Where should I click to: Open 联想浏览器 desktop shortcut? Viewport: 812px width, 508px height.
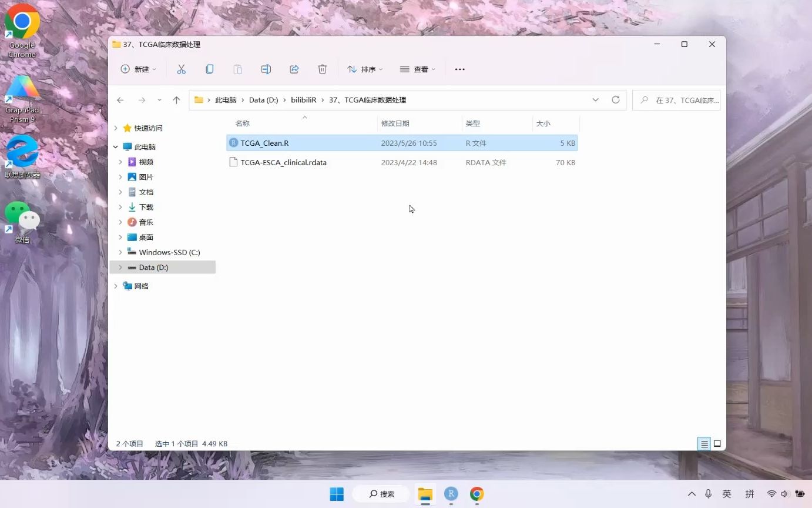coord(22,157)
